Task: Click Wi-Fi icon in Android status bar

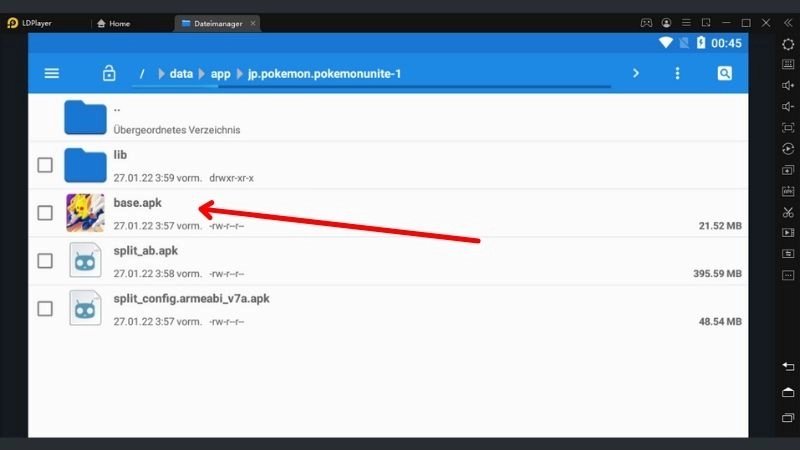Action: 665,43
